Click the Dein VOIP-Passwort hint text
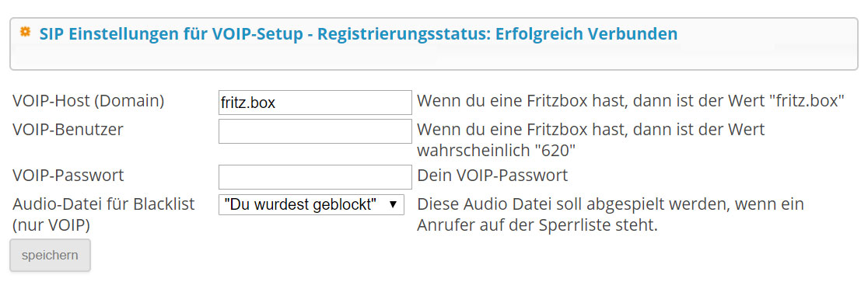868x289 pixels. [x=492, y=175]
